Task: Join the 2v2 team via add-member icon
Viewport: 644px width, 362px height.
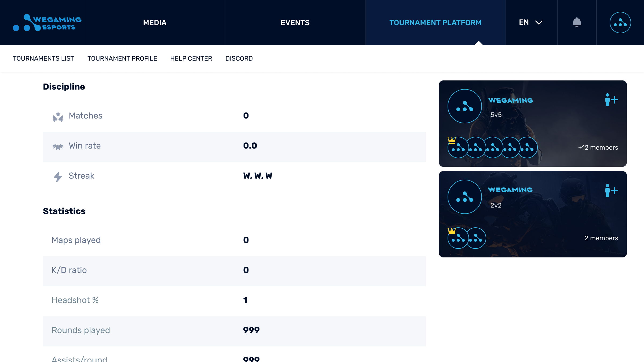Action: [612, 190]
